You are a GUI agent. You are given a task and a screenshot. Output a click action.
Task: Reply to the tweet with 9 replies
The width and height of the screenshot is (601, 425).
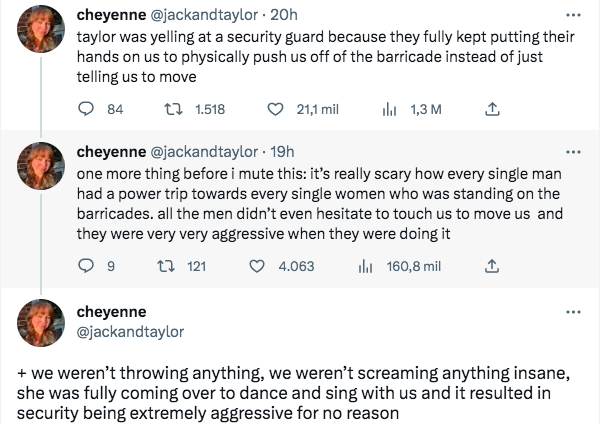click(x=85, y=266)
